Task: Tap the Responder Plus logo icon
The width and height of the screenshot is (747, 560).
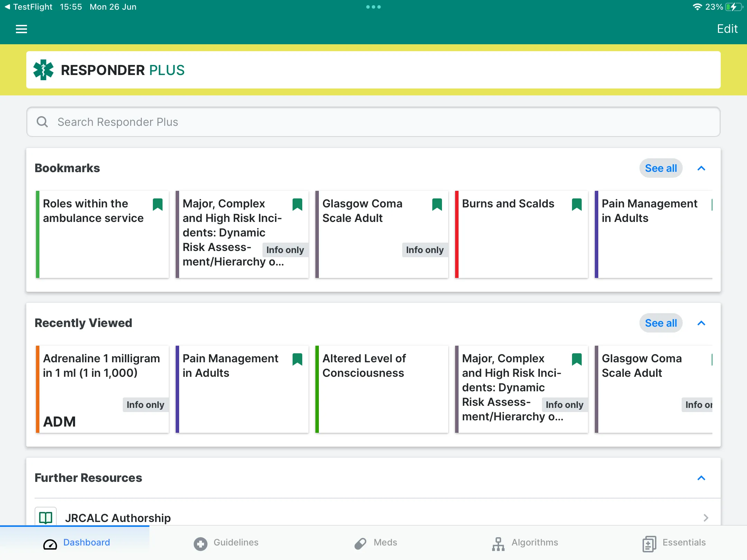Action: click(44, 69)
